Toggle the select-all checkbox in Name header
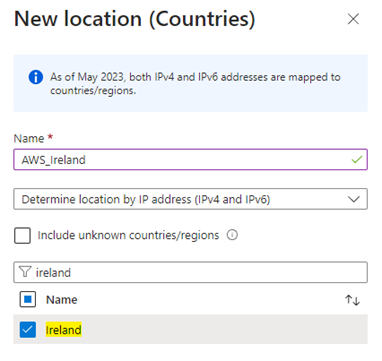The width and height of the screenshot is (382, 361). coord(28,299)
